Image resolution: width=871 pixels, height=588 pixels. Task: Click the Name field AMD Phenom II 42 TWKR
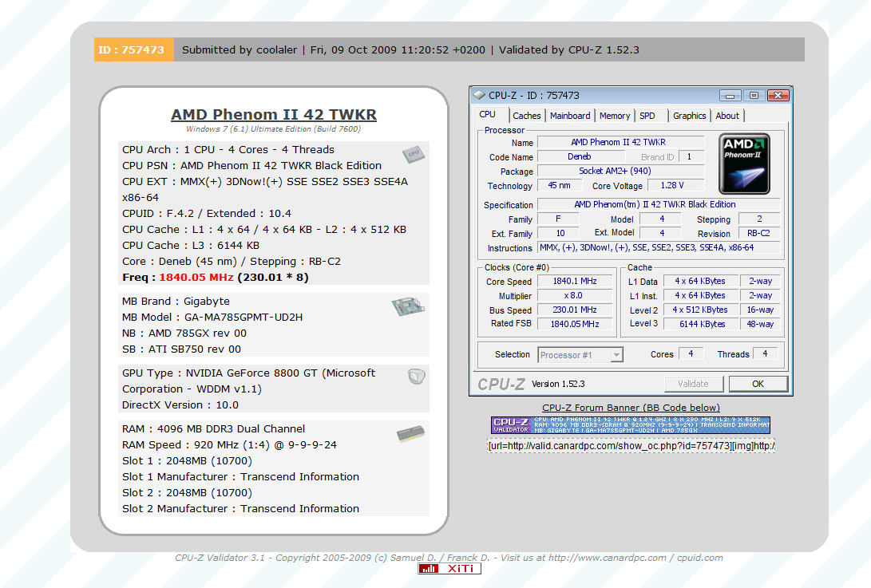(x=620, y=142)
